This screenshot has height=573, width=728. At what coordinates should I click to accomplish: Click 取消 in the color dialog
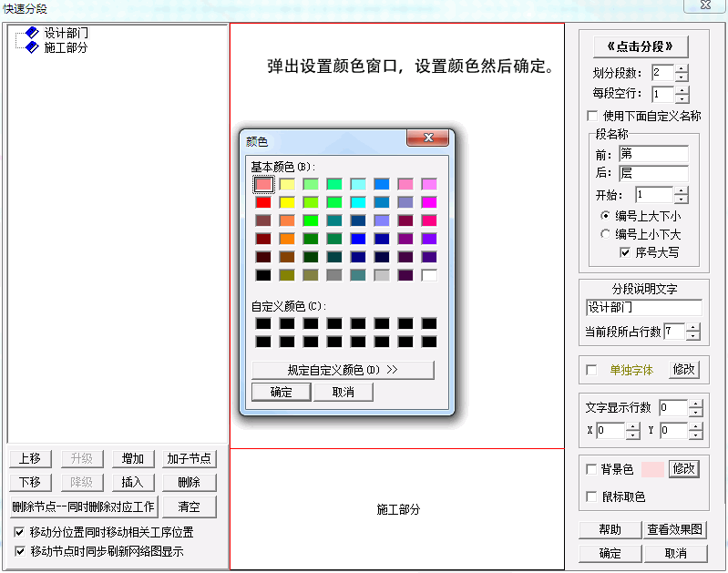(x=343, y=392)
